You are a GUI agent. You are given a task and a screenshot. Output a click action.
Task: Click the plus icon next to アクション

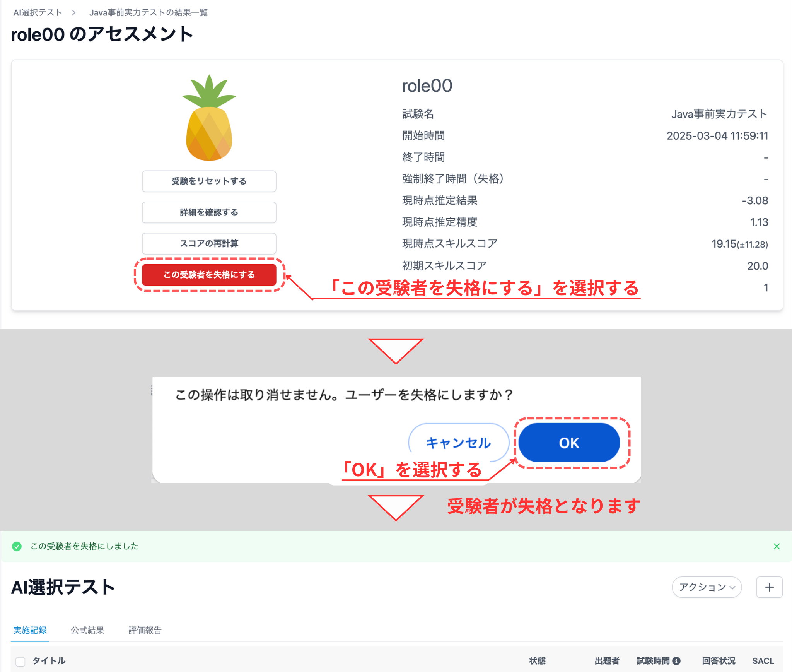pyautogui.click(x=769, y=587)
